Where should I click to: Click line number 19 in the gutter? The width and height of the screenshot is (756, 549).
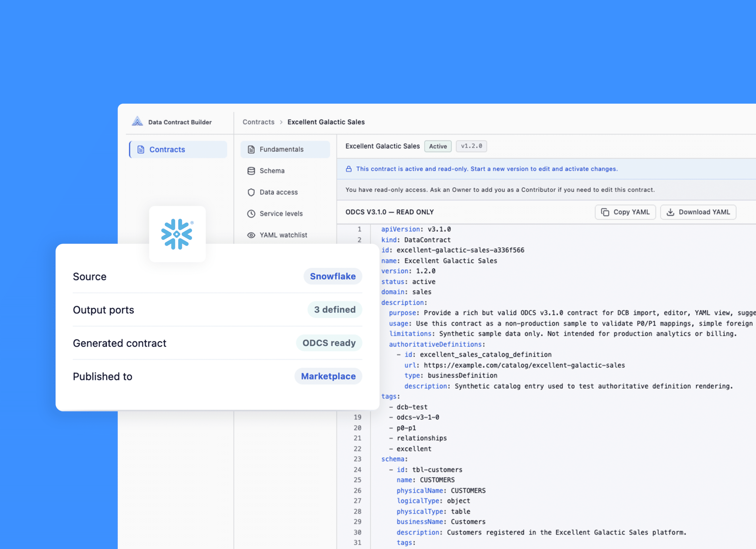point(357,417)
